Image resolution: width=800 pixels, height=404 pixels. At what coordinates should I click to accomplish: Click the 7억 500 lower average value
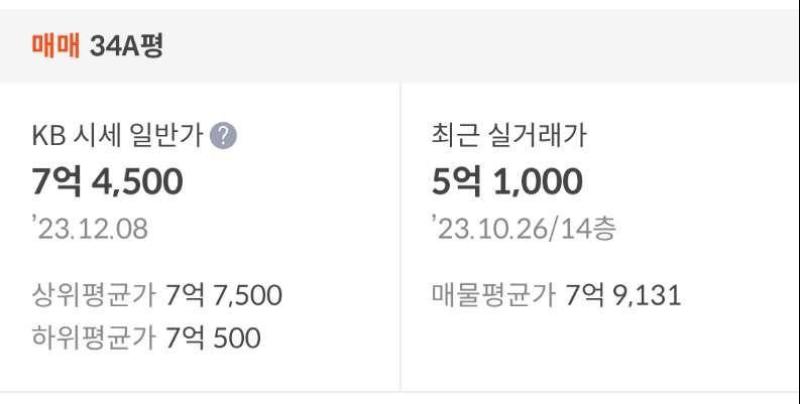point(213,338)
